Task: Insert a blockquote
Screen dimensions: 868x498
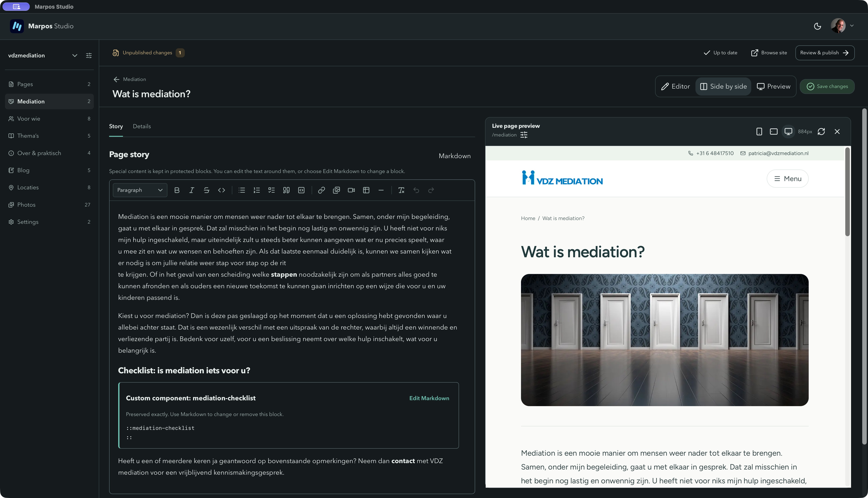Action: pos(286,190)
